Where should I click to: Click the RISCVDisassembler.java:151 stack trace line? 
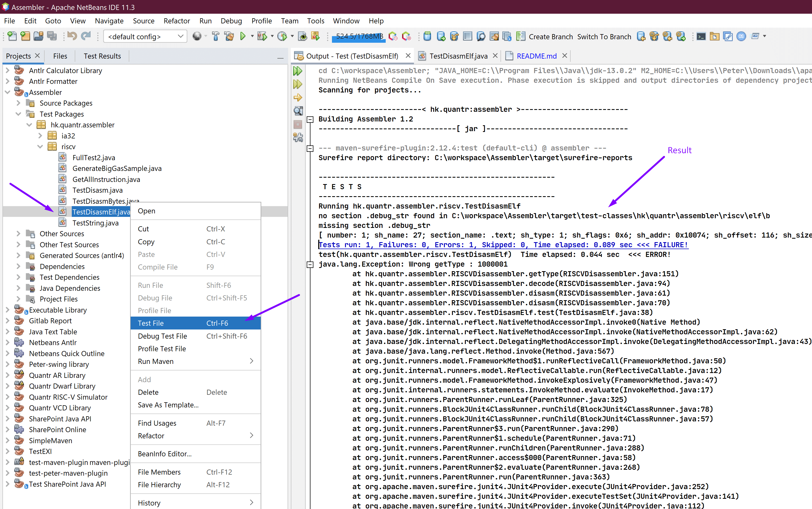coord(515,274)
